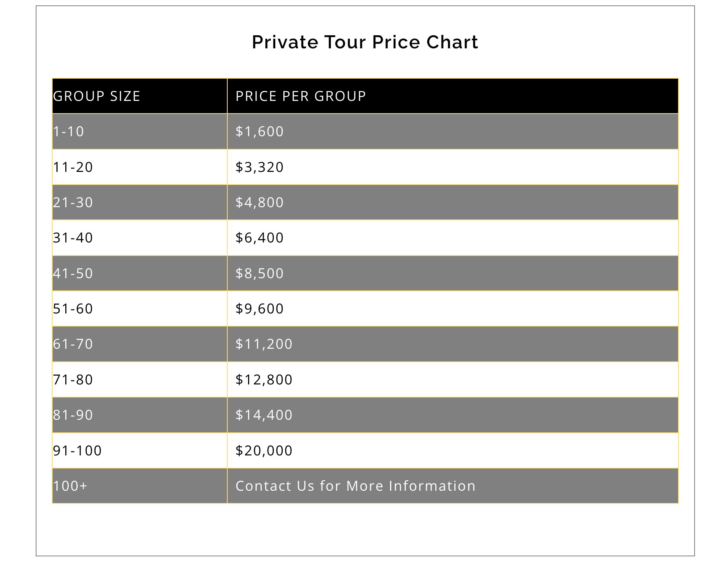Click the $3,320 price cell
The width and height of the screenshot is (728, 564).
[x=260, y=167]
